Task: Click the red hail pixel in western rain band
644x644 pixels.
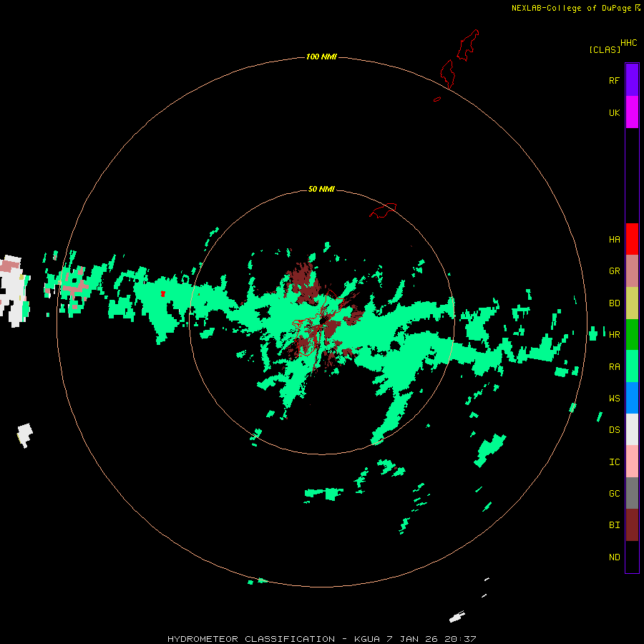Action: pos(163,293)
